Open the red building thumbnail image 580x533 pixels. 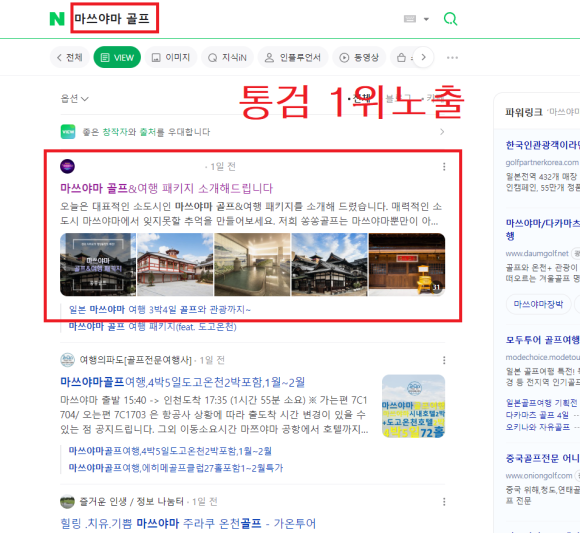(x=175, y=264)
